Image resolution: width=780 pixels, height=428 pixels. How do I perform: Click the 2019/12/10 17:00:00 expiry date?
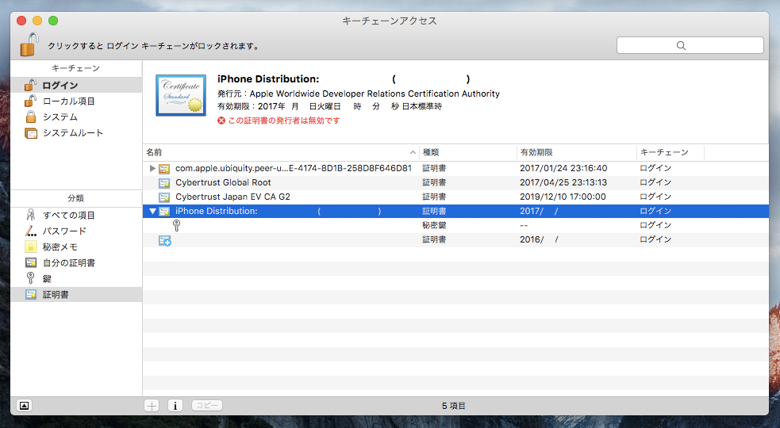point(563,197)
